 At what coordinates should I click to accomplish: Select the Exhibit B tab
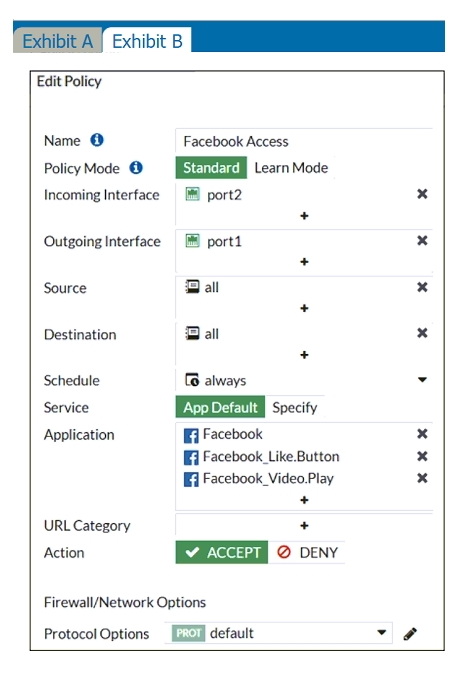(x=147, y=41)
